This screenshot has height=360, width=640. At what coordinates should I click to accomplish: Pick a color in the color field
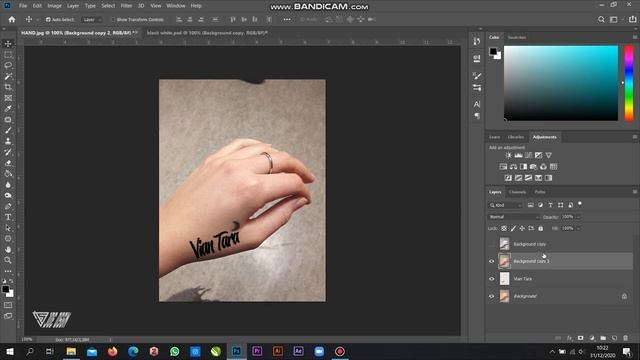(x=561, y=83)
